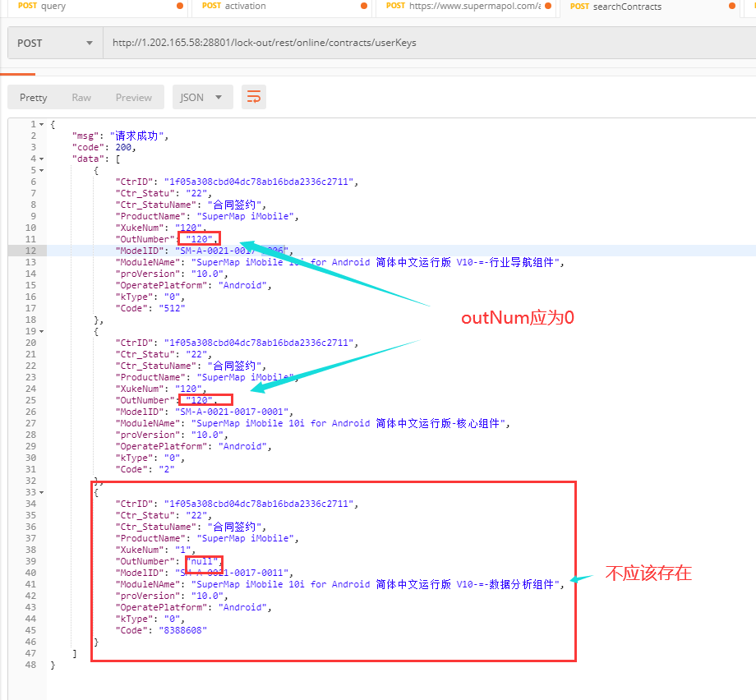Switch to the searchContracts tab
Image resolution: width=756 pixels, height=700 pixels.
point(641,6)
